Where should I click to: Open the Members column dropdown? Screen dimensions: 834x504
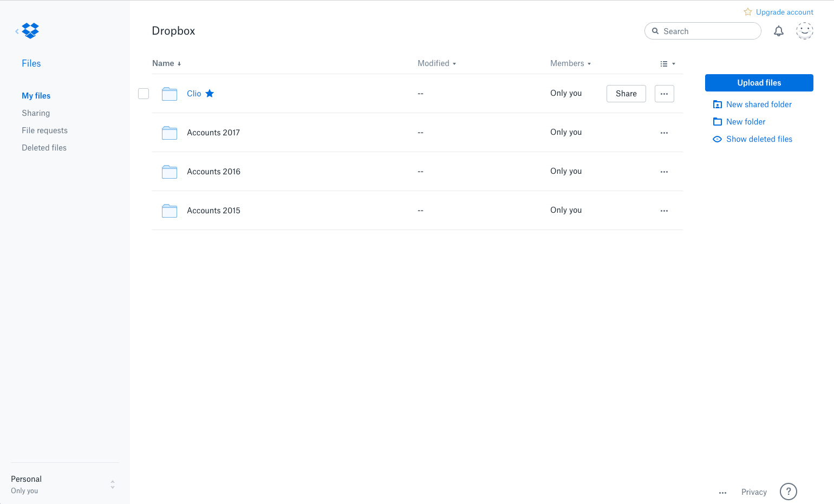tap(571, 63)
